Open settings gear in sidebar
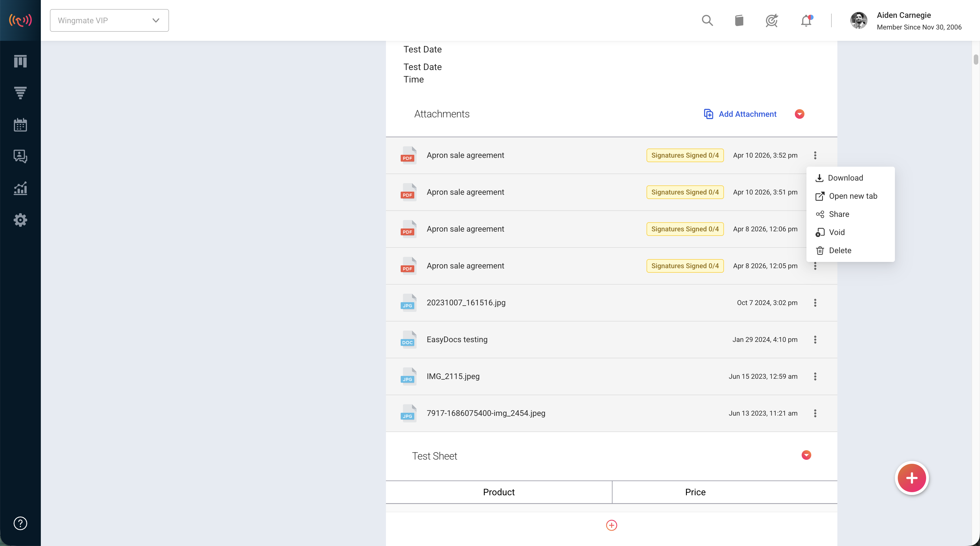This screenshot has width=980, height=546. tap(20, 220)
